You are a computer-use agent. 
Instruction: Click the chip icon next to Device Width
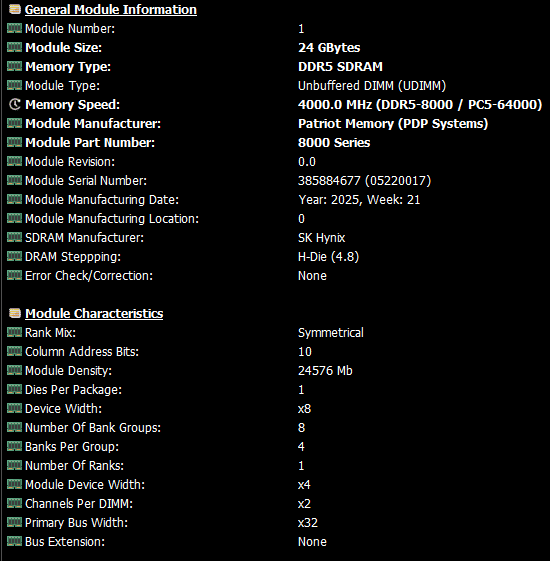tap(14, 408)
